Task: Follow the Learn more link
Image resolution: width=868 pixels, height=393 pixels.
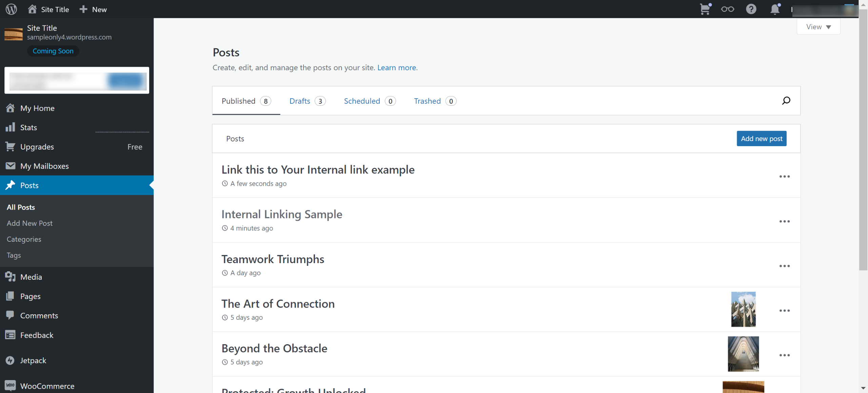Action: pyautogui.click(x=397, y=67)
